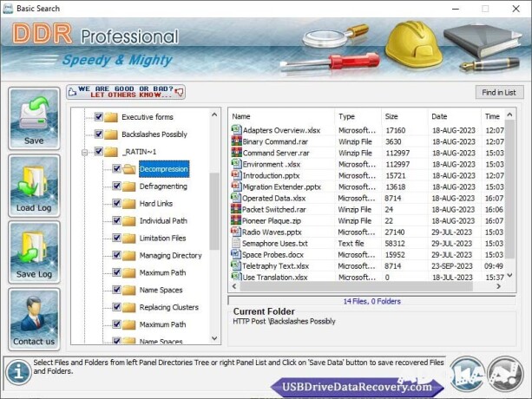Click the '14 Files, 0 Folders' status text
532x399 pixels.
coord(371,301)
